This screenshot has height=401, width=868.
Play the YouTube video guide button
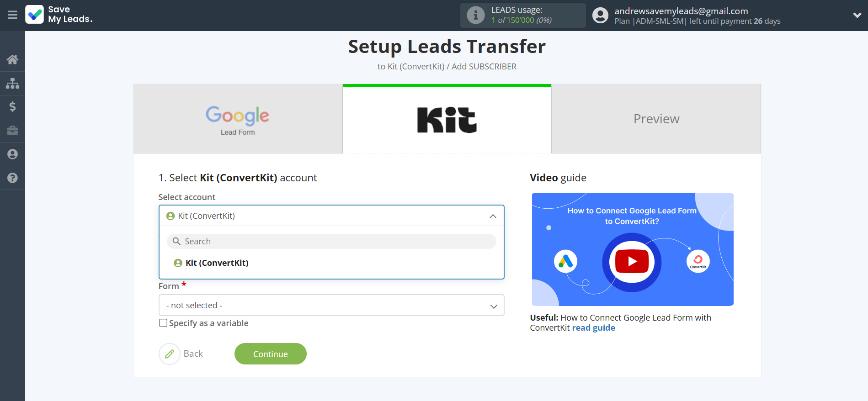[x=632, y=261]
